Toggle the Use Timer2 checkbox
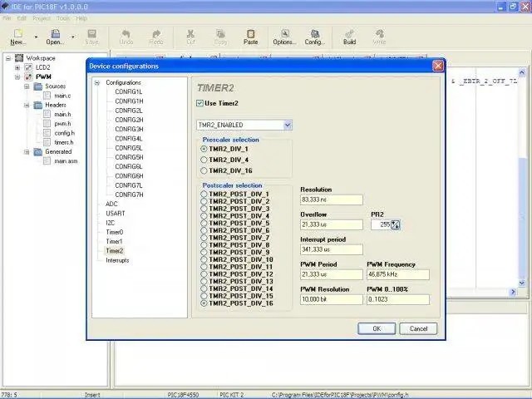The width and height of the screenshot is (532, 399). 199,103
